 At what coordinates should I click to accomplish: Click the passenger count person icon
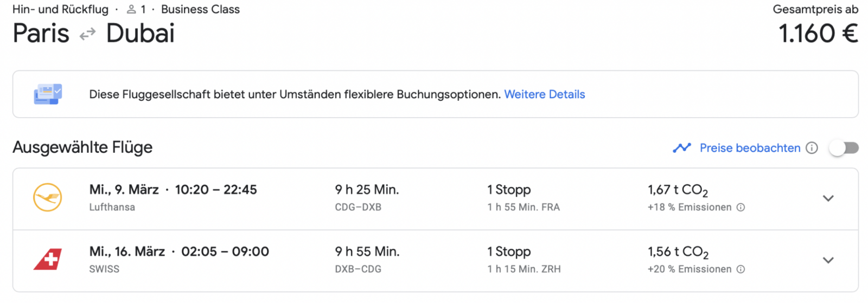(131, 9)
